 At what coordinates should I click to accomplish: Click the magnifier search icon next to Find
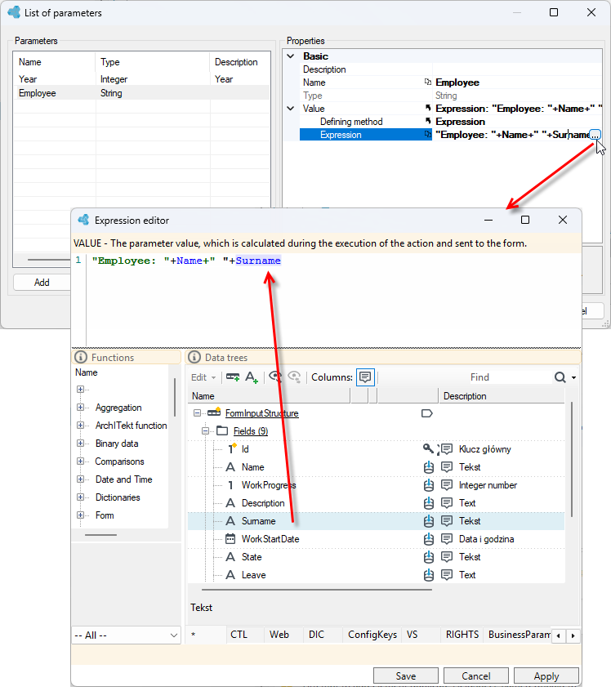coord(560,377)
